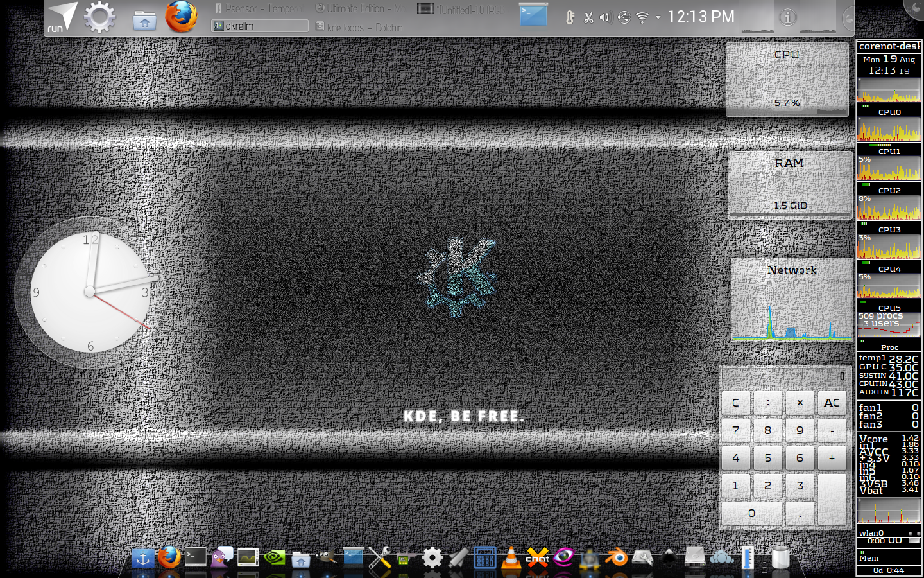Open notifications info icon in panel
924x578 pixels.
(x=788, y=17)
